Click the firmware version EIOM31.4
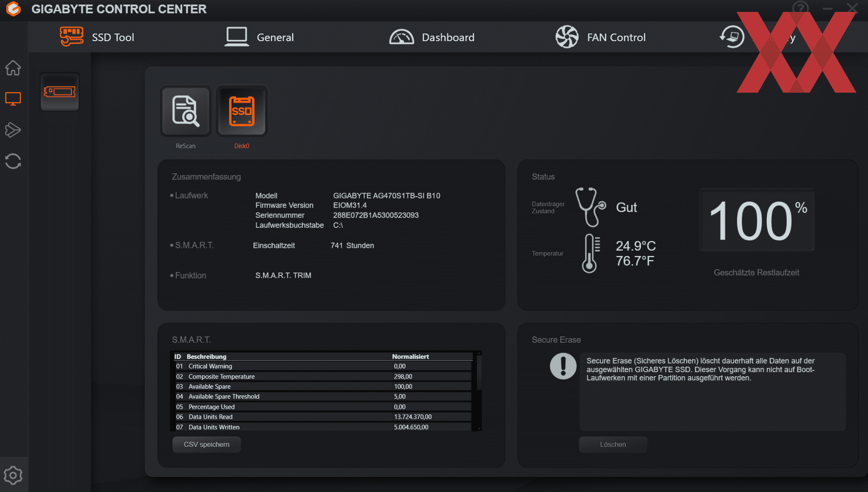The image size is (868, 492). [x=350, y=205]
